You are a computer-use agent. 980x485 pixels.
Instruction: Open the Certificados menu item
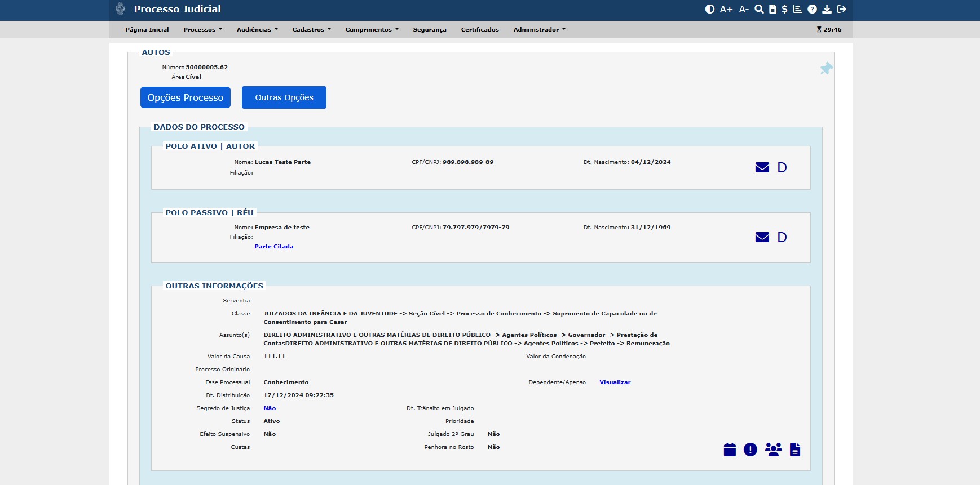click(480, 29)
